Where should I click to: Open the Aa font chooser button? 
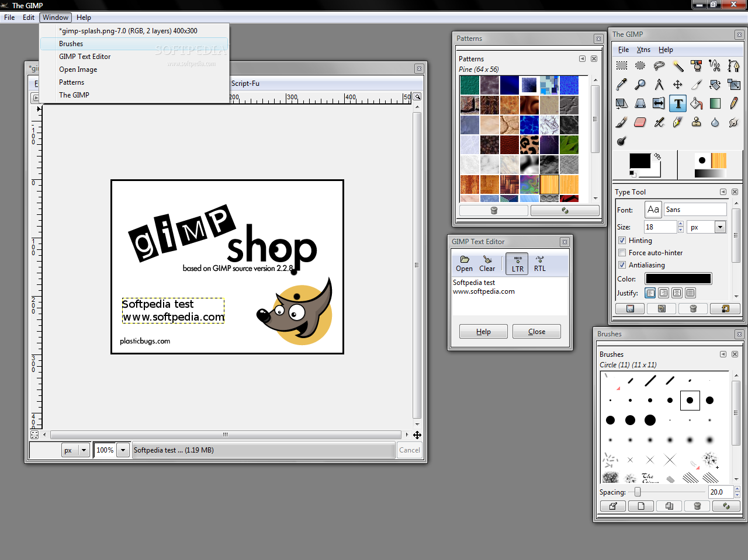pyautogui.click(x=653, y=209)
